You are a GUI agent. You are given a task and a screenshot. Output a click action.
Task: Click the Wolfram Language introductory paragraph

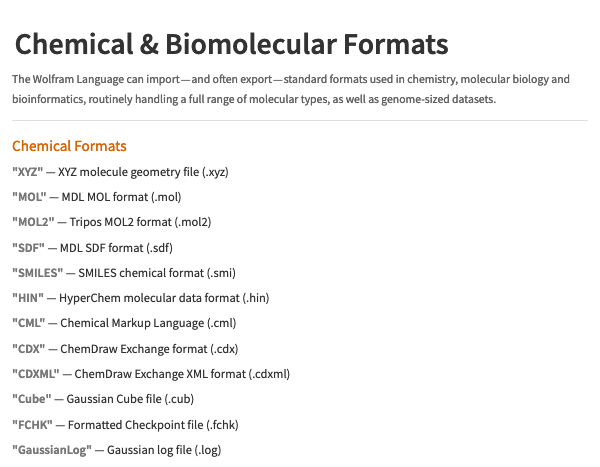coord(291,89)
